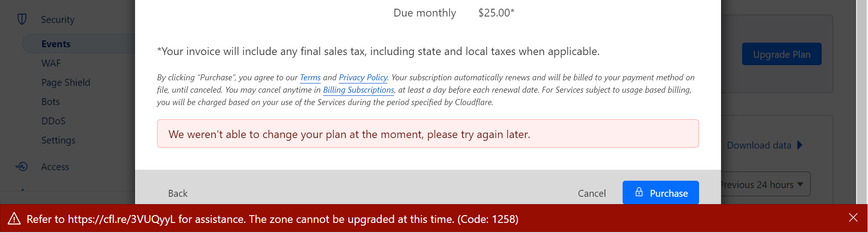Open the Terms link
868x233 pixels.
tap(310, 78)
